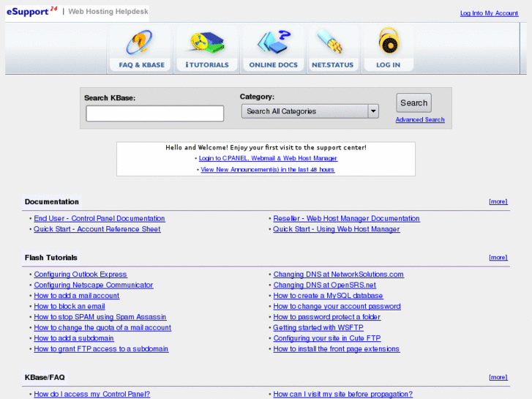The width and height of the screenshot is (532, 399).
Task: Open the Online Docs books icon
Action: pos(274,42)
